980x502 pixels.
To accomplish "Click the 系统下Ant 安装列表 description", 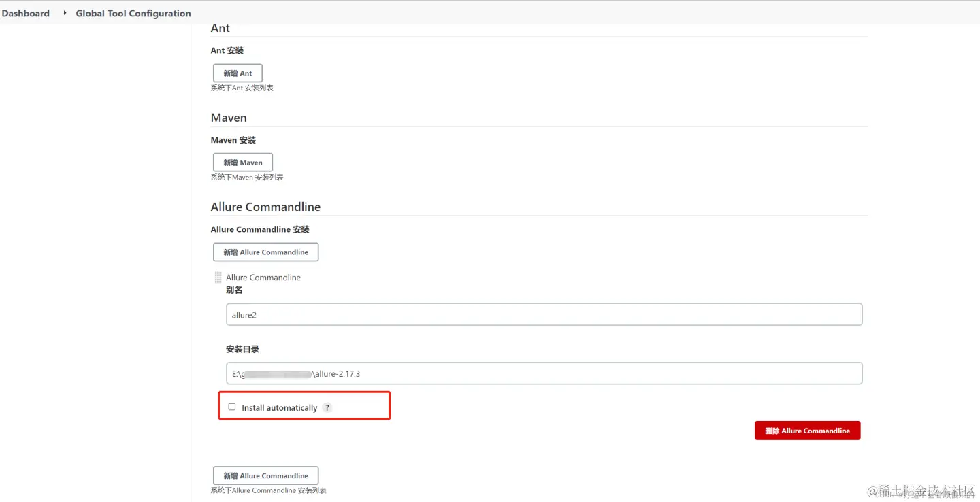I will coord(242,88).
